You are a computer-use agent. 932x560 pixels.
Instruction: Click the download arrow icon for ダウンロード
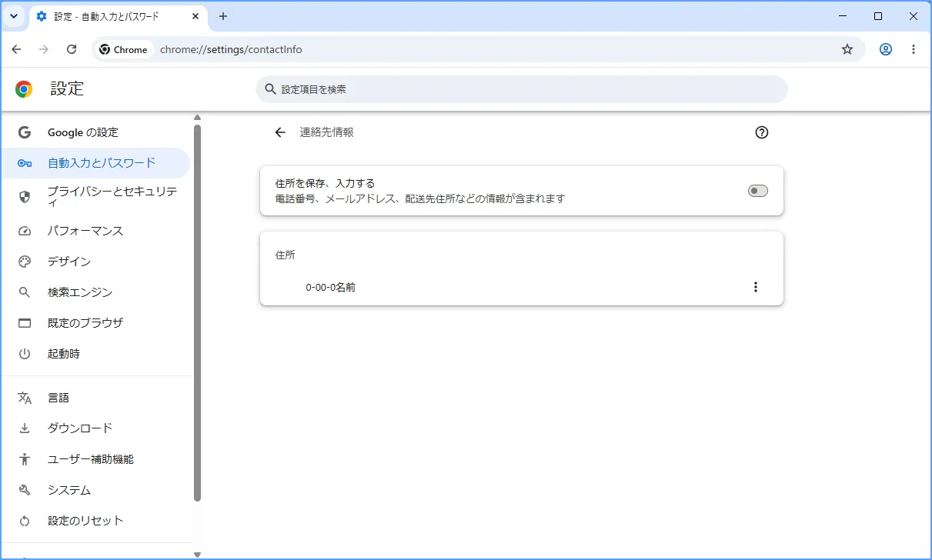25,428
